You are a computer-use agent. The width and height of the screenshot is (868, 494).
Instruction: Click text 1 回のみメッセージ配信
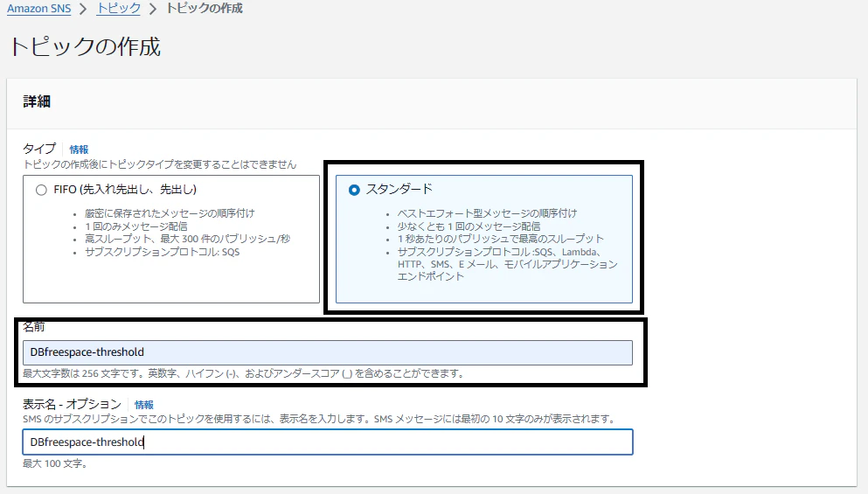click(x=135, y=226)
